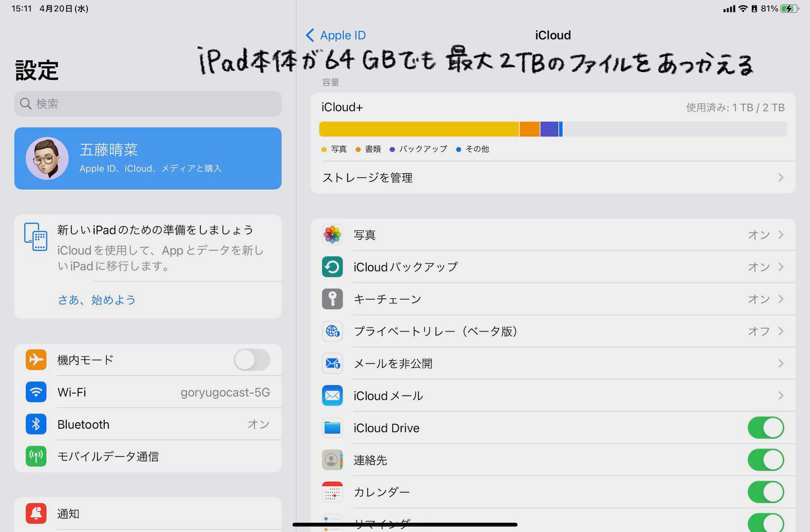Tap the Wi-Fi blue settings icon

(x=36, y=392)
